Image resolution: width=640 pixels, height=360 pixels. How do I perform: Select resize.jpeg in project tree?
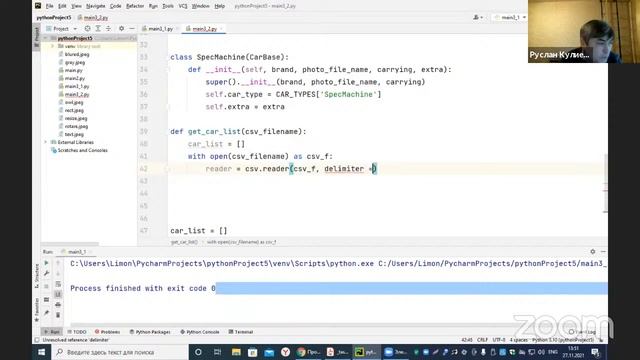pyautogui.click(x=76, y=118)
